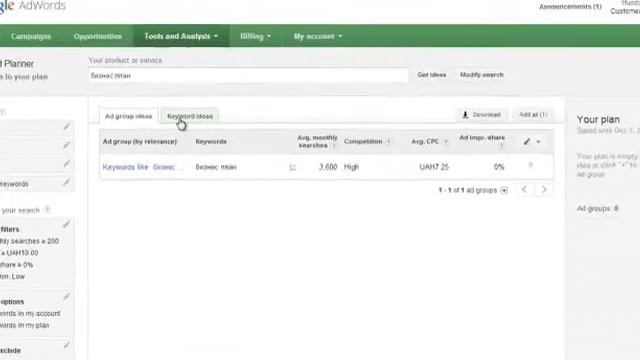This screenshot has width=640, height=360.
Task: Click help icon under Ad impr. share
Action: point(501,146)
